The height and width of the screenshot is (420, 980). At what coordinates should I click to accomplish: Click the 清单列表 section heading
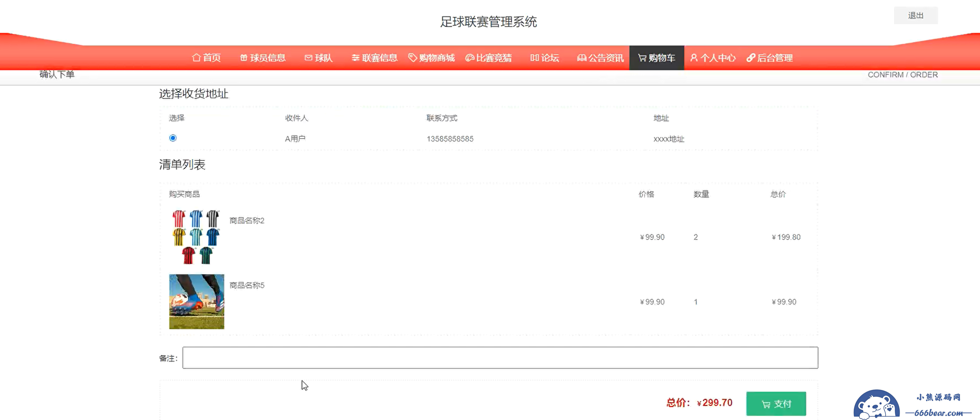pos(182,165)
